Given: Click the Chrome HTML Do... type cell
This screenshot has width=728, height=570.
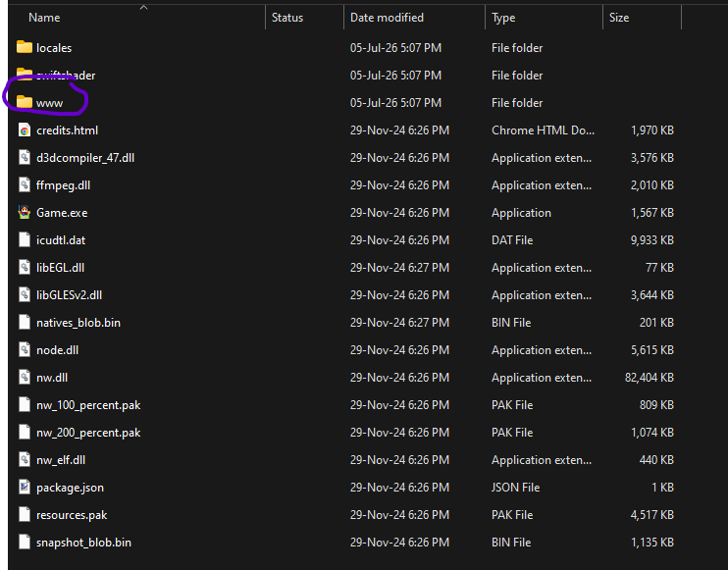Looking at the screenshot, I should tap(543, 130).
